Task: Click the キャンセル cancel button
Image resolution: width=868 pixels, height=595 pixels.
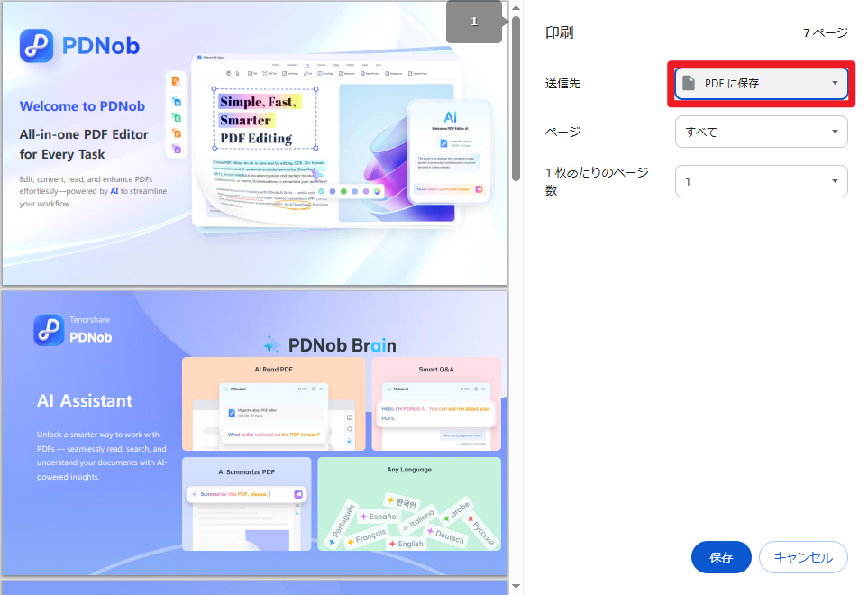Action: coord(803,557)
